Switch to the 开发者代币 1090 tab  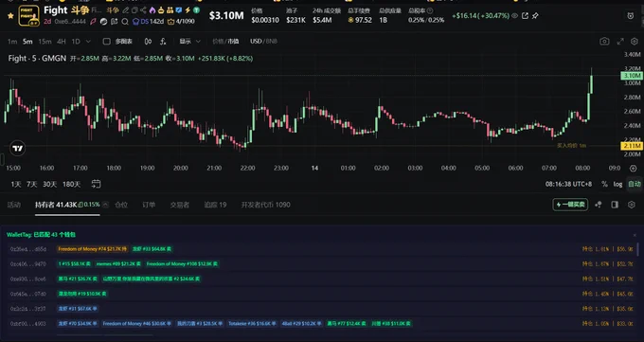point(265,205)
